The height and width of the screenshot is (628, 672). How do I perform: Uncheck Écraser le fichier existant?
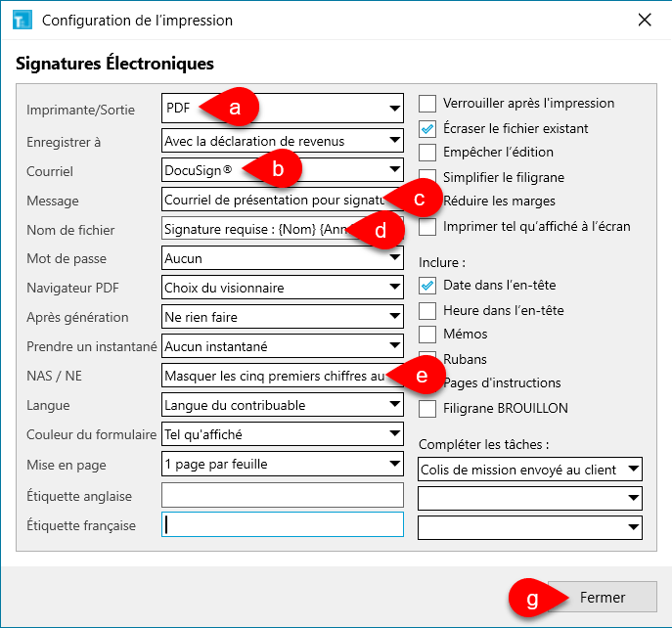point(427,128)
